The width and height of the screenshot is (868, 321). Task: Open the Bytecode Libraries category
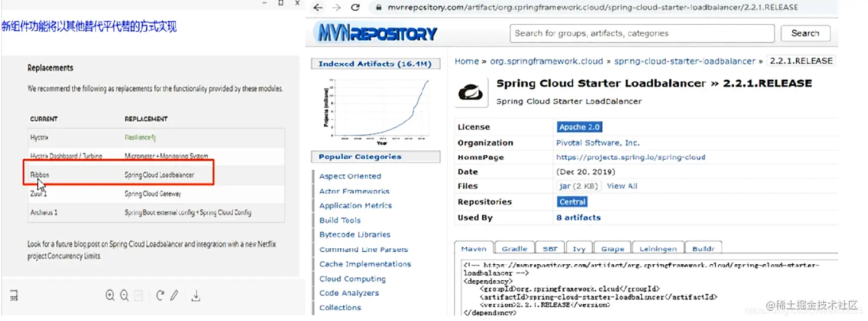[x=355, y=235]
